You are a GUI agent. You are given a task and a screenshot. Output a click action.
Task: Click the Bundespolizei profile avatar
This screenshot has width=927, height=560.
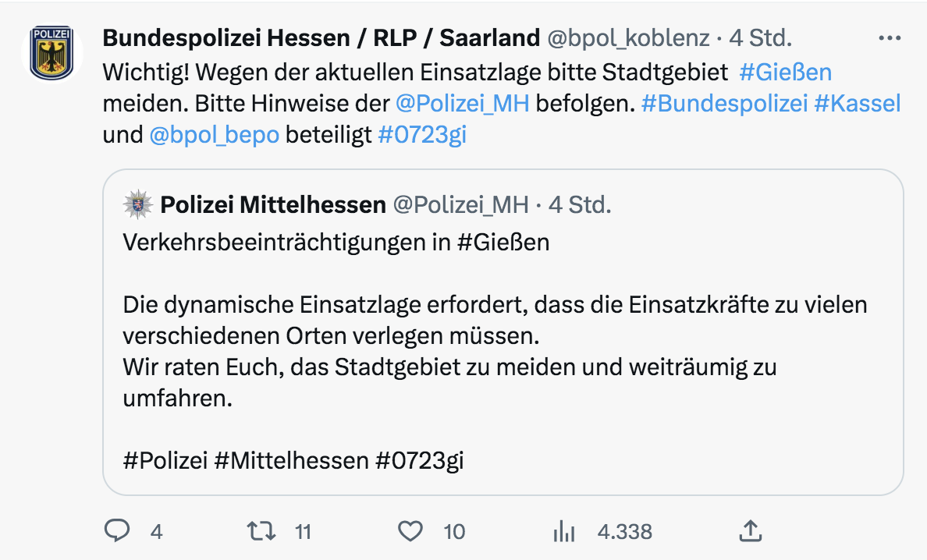[51, 53]
